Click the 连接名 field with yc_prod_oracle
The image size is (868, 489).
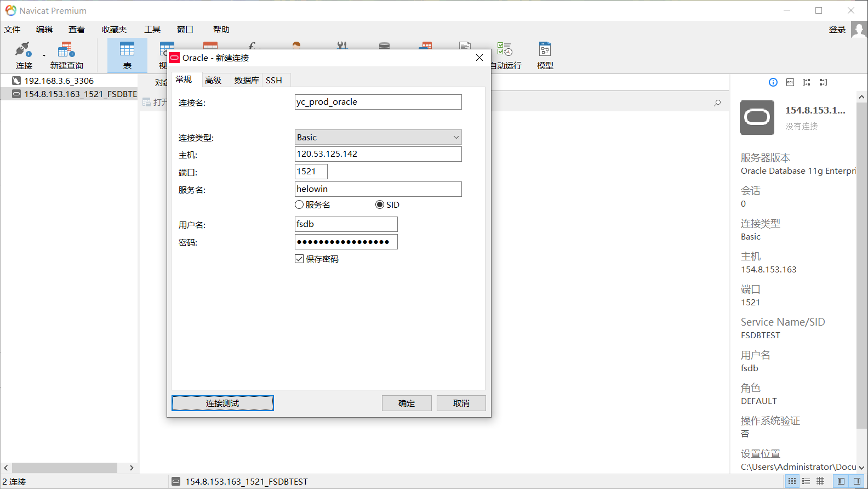coord(378,102)
